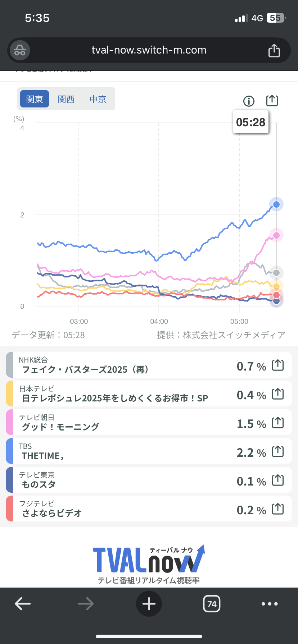This screenshot has height=644, width=298.
Task: Share the NHK総合 program rating
Action: [278, 365]
